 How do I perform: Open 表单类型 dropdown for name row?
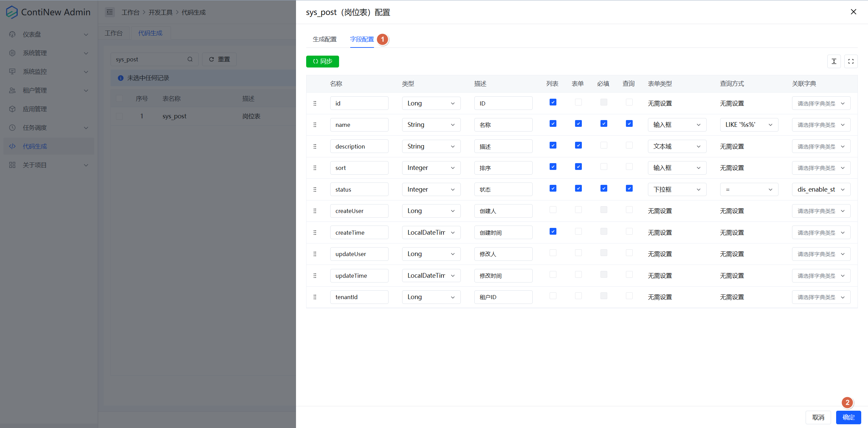[x=677, y=125]
